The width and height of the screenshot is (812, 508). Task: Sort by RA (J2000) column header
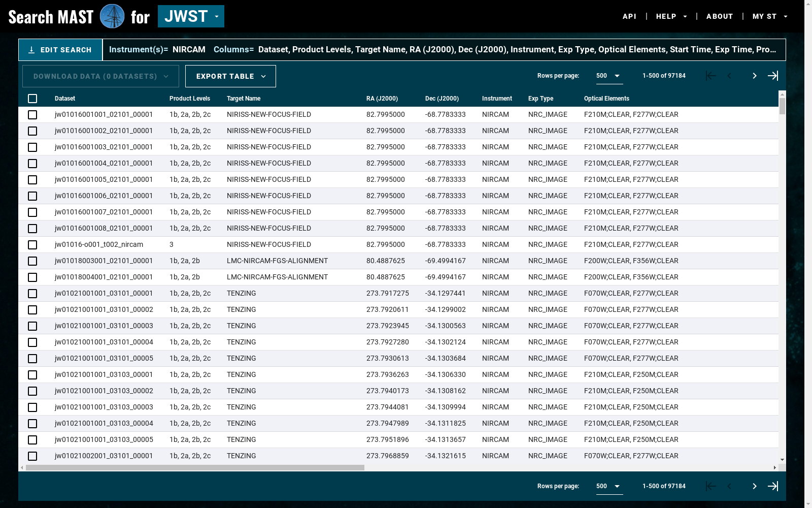[x=382, y=99]
